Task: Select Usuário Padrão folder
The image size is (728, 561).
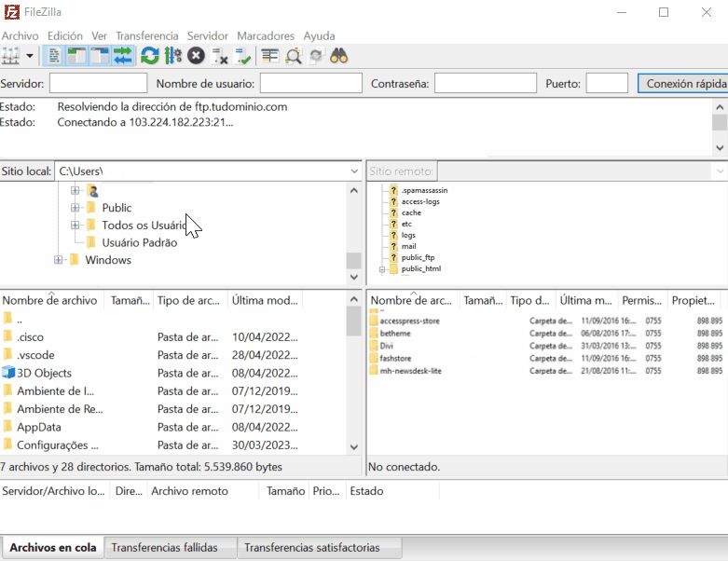Action: 139,242
